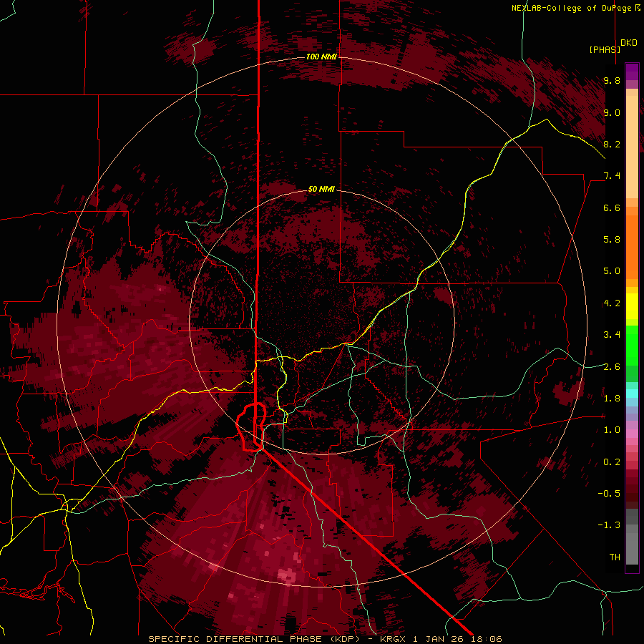
Task: Click the TH label on the color scale
Action: [x=615, y=557]
